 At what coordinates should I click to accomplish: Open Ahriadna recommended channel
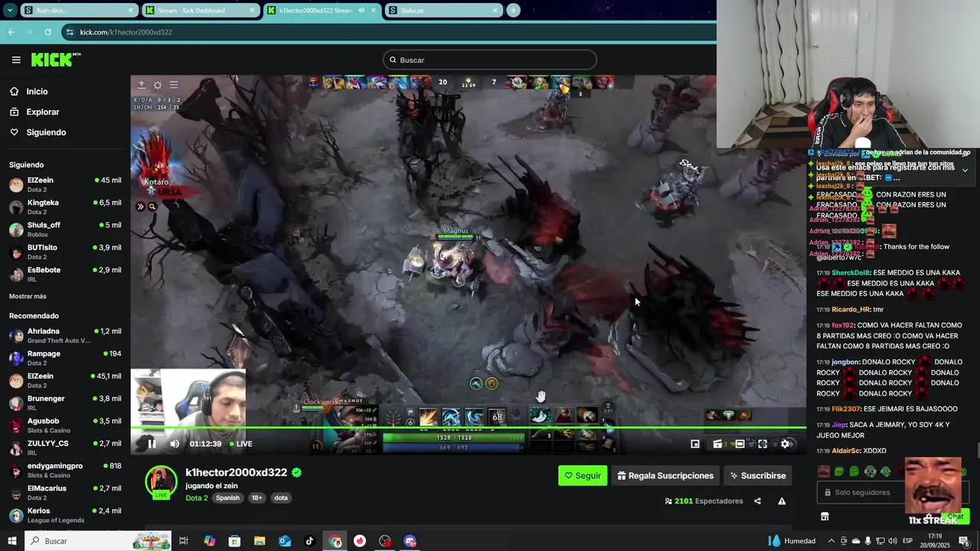(x=65, y=335)
